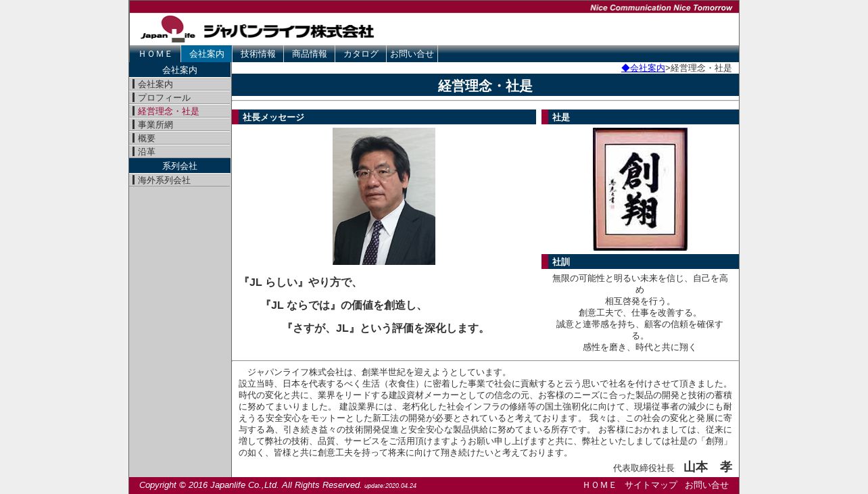The height and width of the screenshot is (494, 868).
Task: Select 経営理念・社是 sidebar item
Action: (180, 112)
